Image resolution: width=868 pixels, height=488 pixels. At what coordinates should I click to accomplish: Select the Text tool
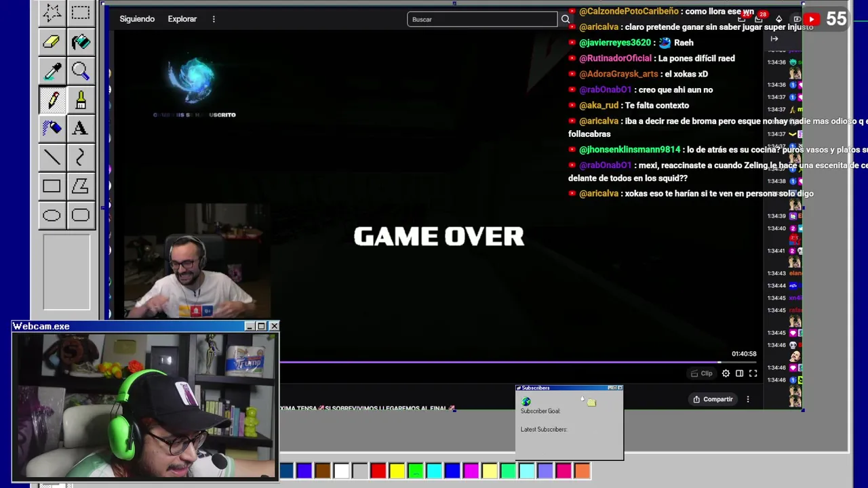click(x=80, y=128)
